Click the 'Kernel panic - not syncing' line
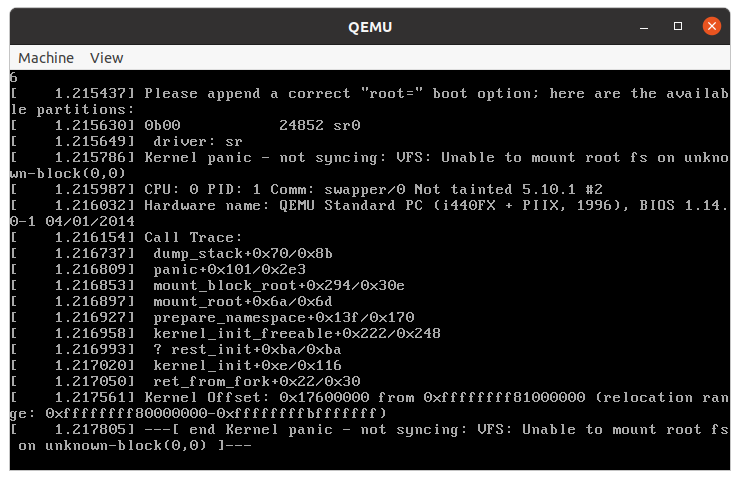740x480 pixels. pos(370,165)
